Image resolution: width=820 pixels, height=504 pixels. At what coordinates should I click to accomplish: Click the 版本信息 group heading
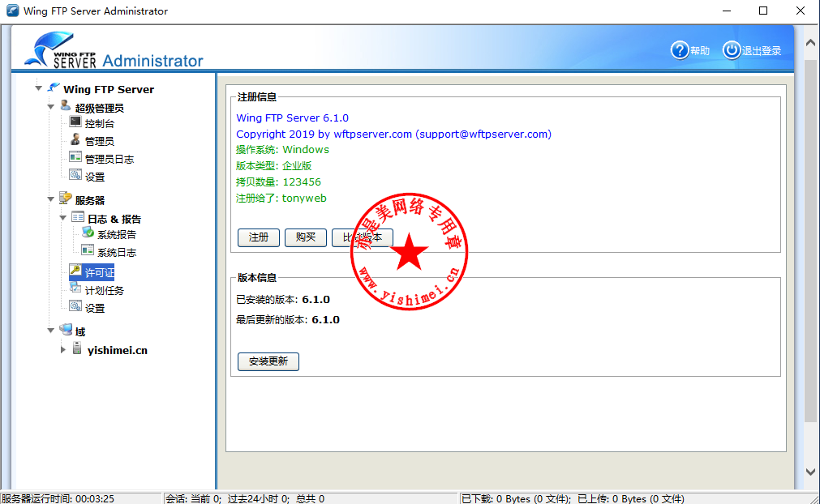257,278
